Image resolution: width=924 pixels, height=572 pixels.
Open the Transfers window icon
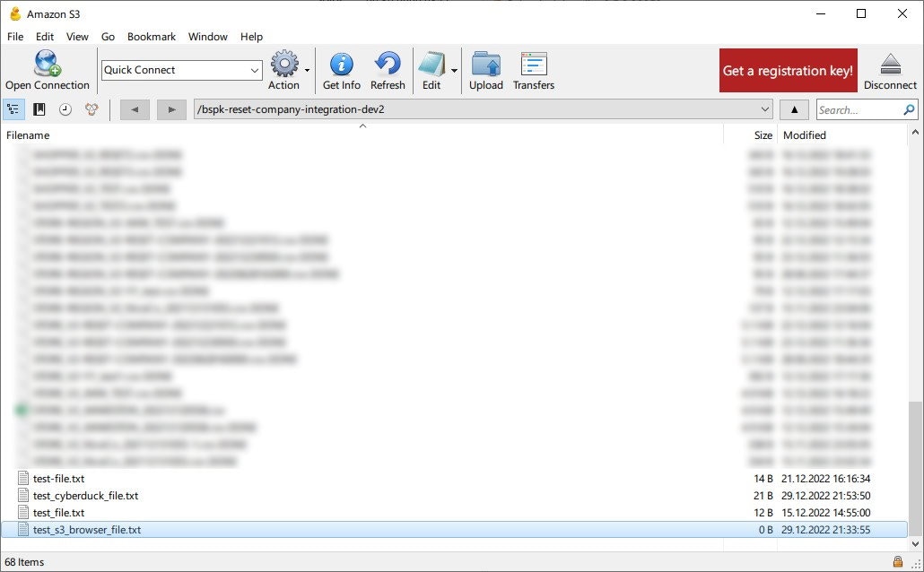tap(534, 64)
